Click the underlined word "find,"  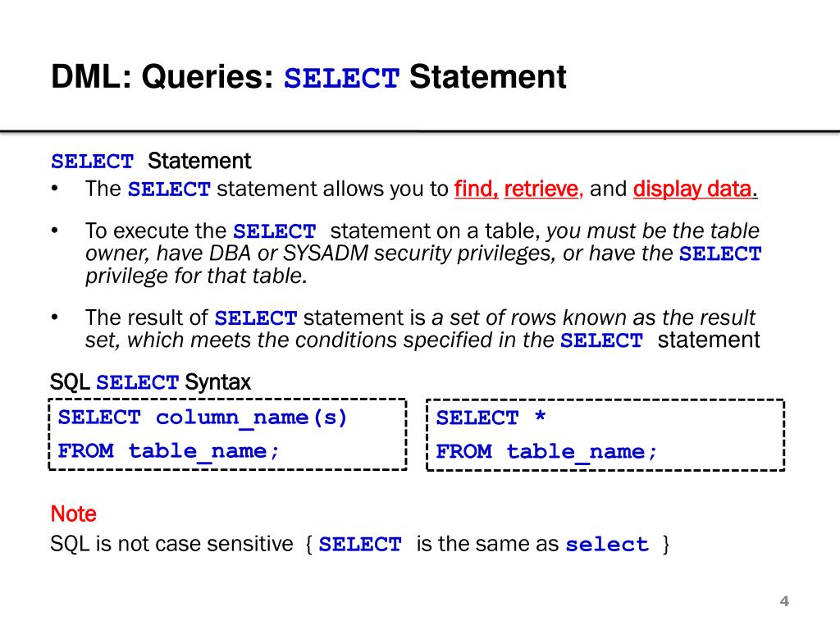click(x=477, y=189)
